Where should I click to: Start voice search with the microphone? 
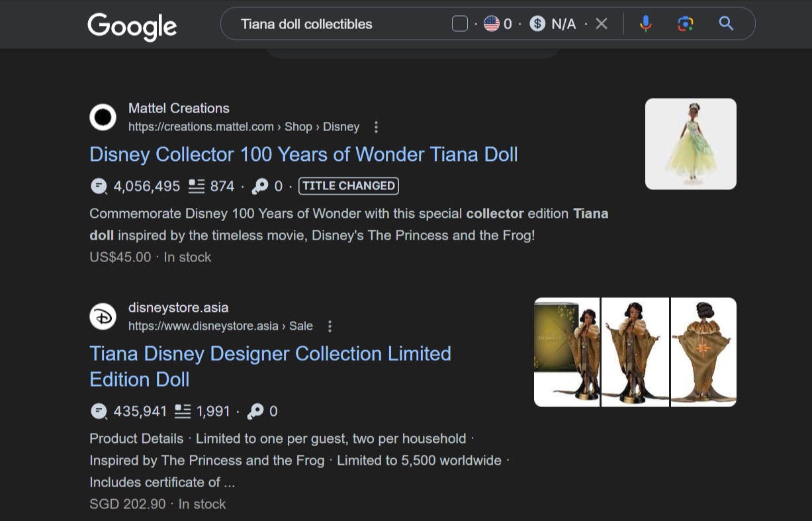[646, 24]
